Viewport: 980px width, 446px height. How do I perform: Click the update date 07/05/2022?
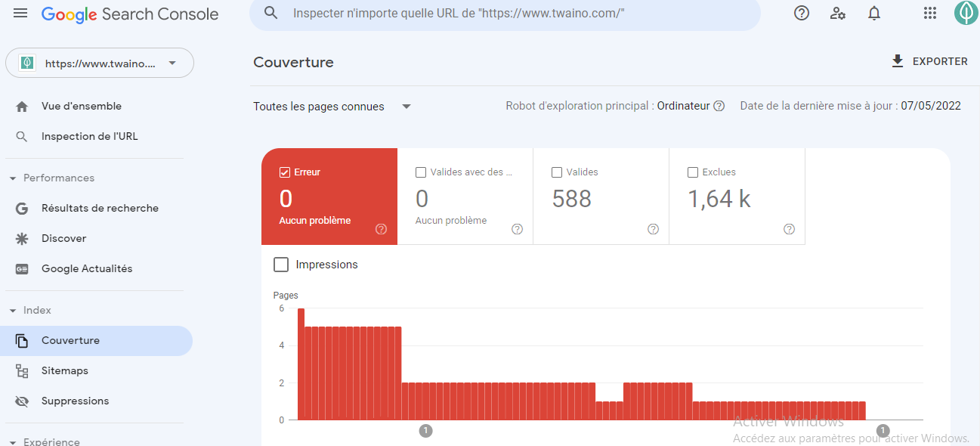click(x=931, y=106)
